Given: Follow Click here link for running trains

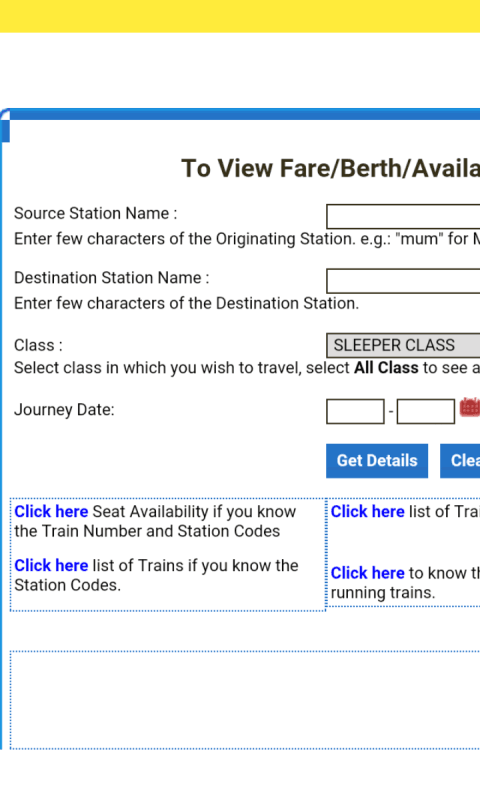Looking at the screenshot, I should pos(367,573).
